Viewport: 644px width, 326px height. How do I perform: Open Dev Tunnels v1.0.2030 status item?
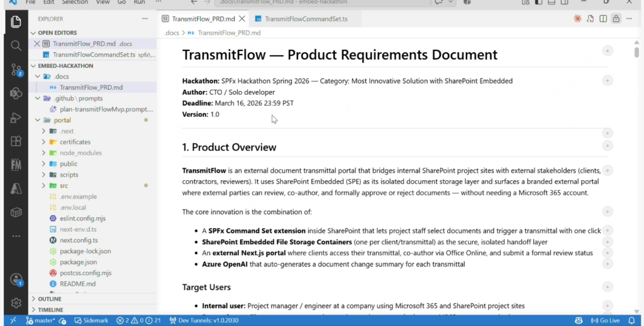pos(204,320)
